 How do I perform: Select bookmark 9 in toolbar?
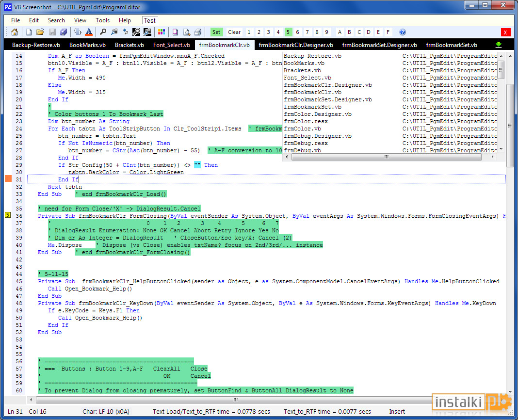326,32
